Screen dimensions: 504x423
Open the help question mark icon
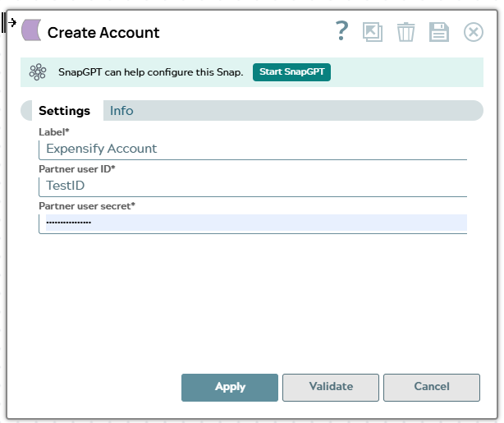tap(341, 31)
